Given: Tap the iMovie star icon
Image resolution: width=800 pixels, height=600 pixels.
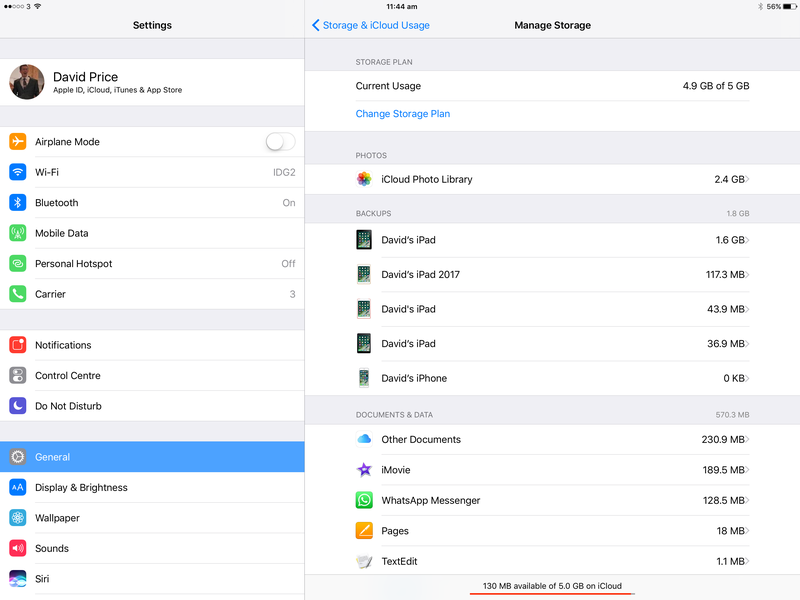Looking at the screenshot, I should click(364, 469).
